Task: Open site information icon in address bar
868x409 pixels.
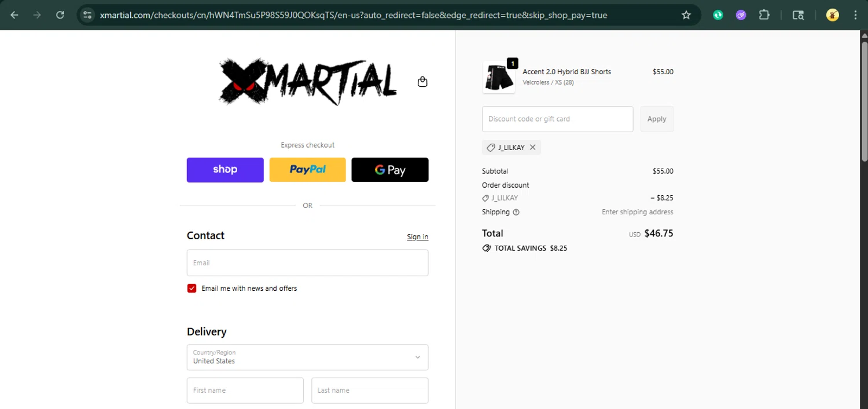Action: pos(87,15)
